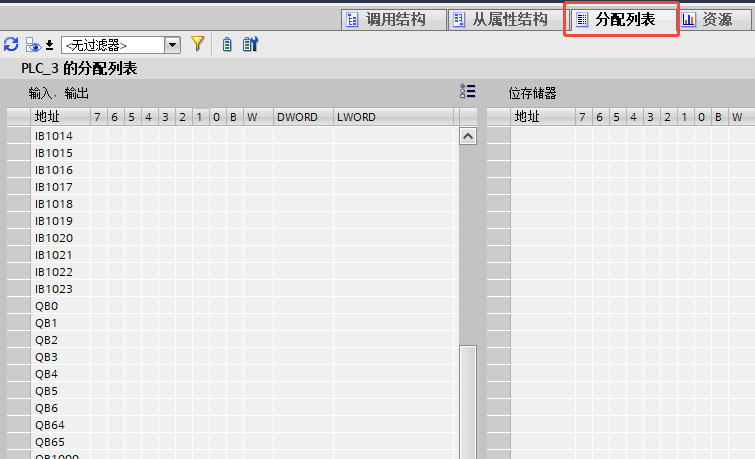
Task: Select the 分配列表 tab
Action: [621, 19]
